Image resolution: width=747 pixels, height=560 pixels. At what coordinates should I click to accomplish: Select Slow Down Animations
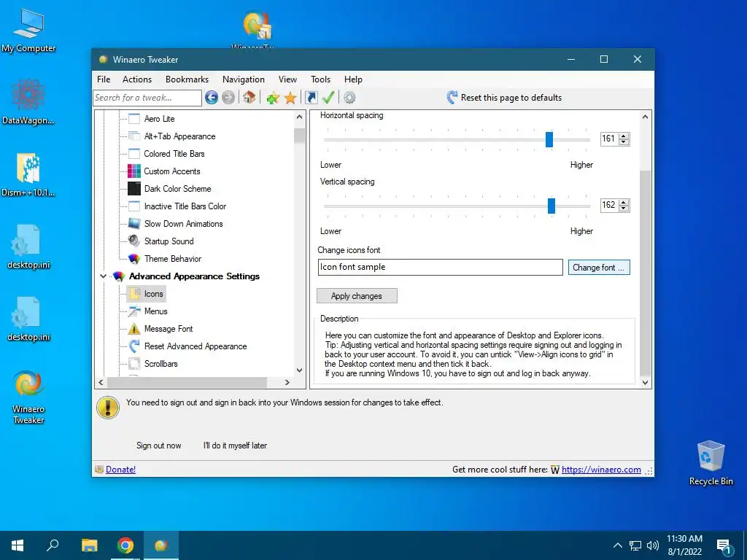click(x=183, y=224)
